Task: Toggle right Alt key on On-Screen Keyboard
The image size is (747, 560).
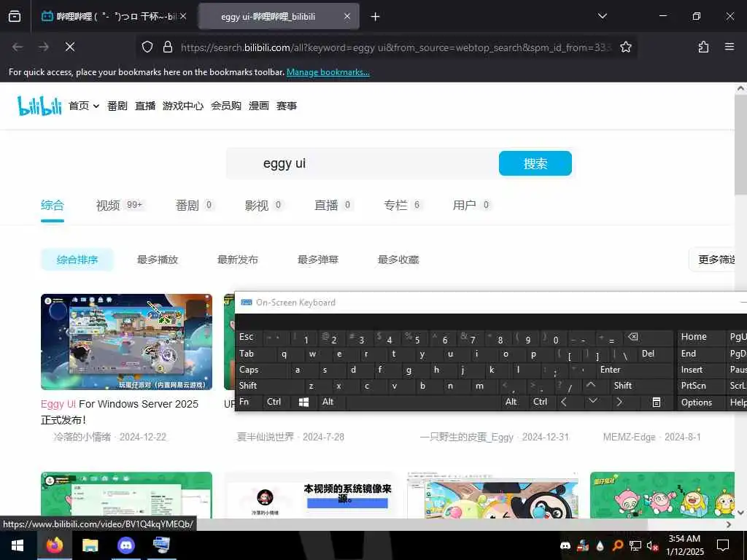Action: pyautogui.click(x=511, y=402)
